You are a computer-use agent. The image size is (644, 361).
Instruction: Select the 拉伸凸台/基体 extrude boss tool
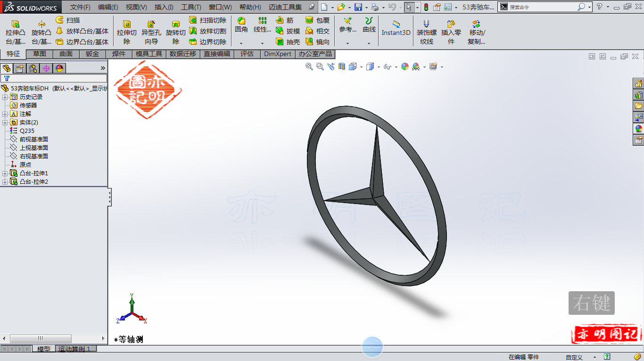point(16,33)
